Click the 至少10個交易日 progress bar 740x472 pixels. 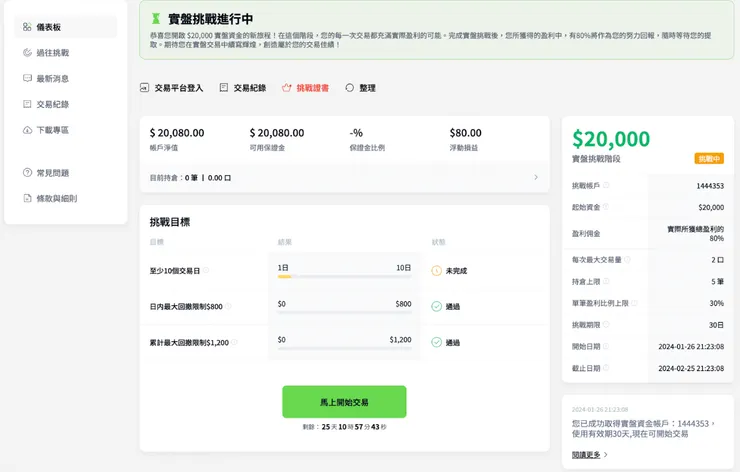pos(345,277)
